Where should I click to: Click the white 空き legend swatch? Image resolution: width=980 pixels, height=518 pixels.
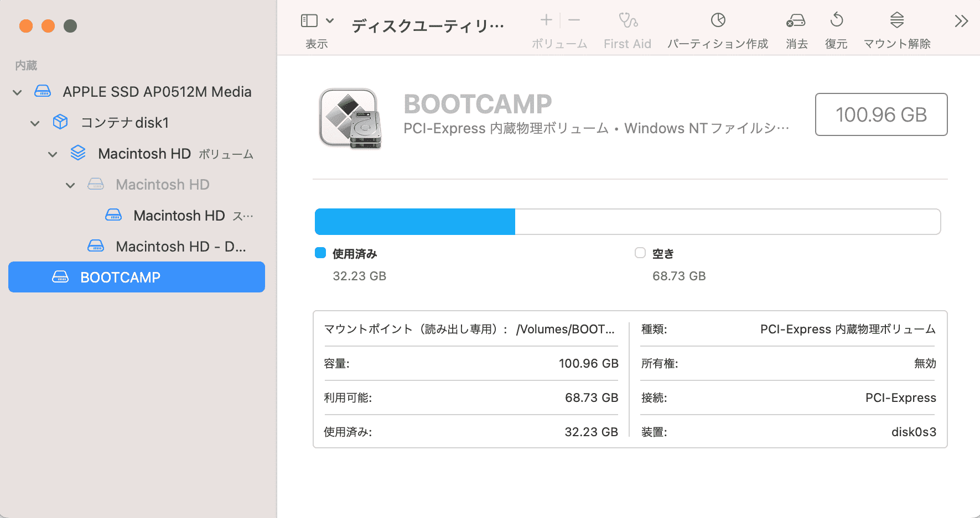640,253
